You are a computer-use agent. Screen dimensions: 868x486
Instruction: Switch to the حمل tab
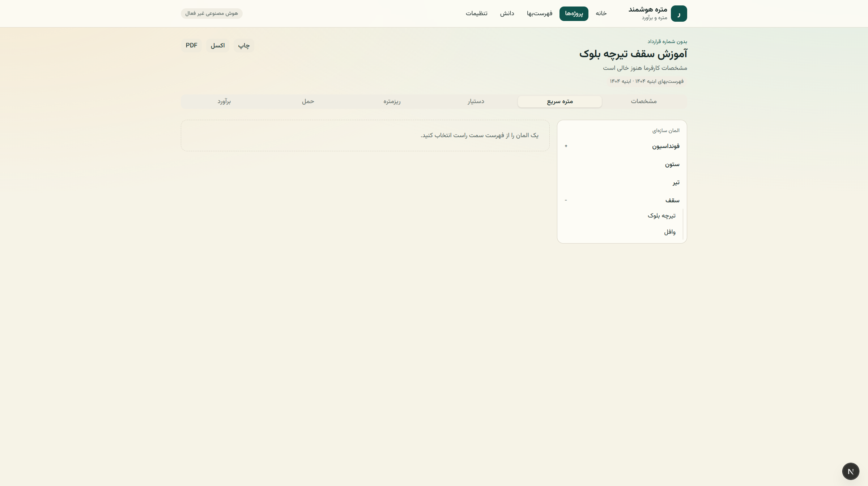[308, 101]
